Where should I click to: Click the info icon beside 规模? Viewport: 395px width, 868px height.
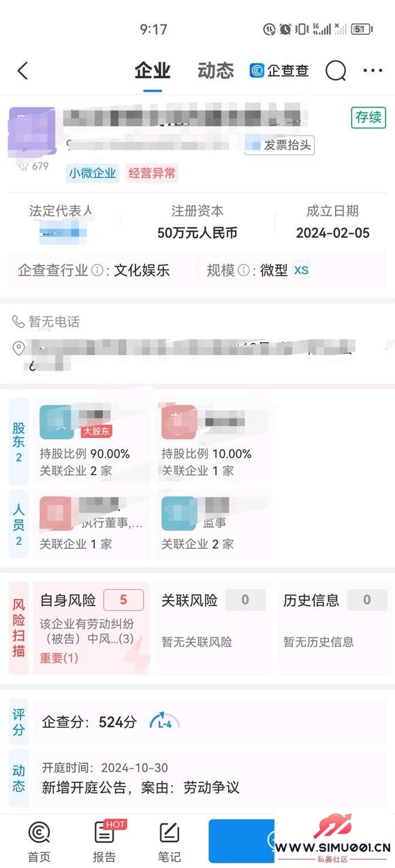pos(243,271)
